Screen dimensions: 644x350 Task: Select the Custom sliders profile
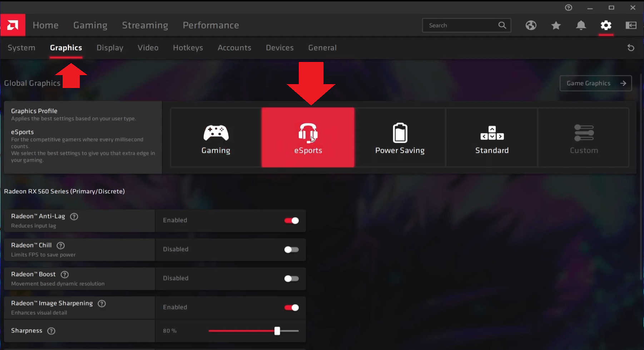pyautogui.click(x=584, y=137)
